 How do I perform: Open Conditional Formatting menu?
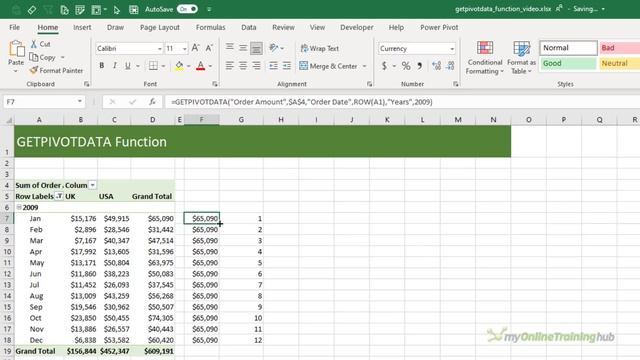tap(484, 58)
